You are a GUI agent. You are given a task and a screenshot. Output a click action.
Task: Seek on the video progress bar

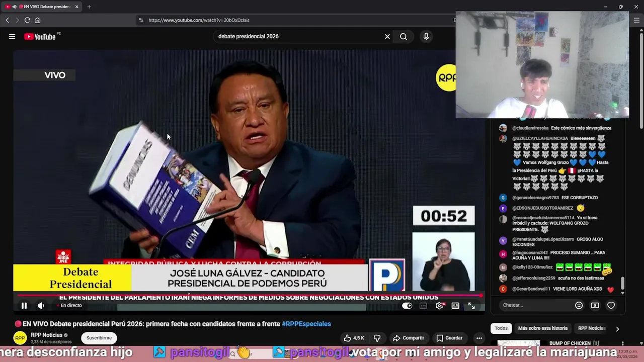coord(249,296)
